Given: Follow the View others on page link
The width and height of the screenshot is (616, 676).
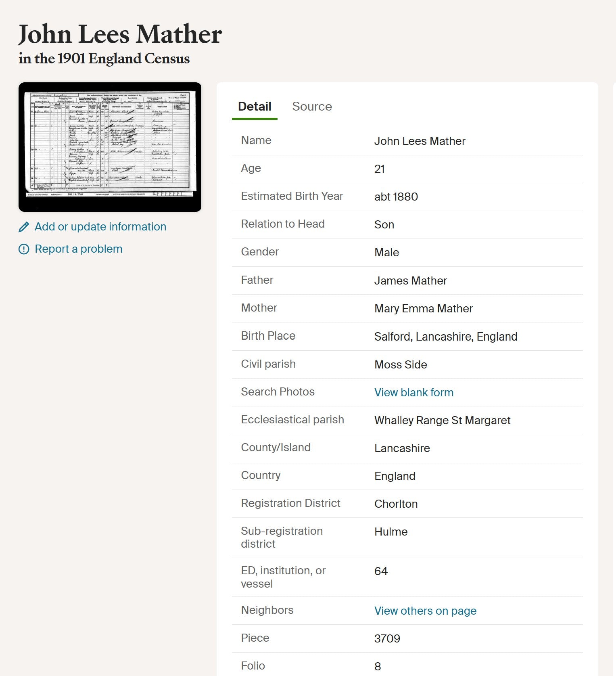Looking at the screenshot, I should coord(425,611).
